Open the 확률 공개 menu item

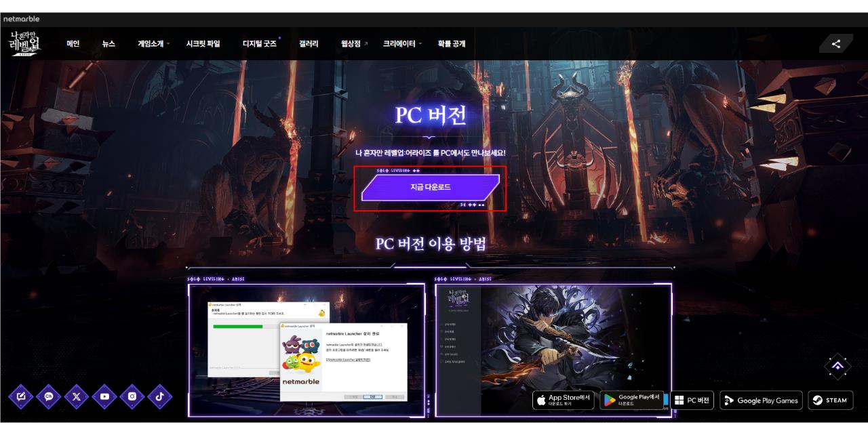(x=452, y=42)
